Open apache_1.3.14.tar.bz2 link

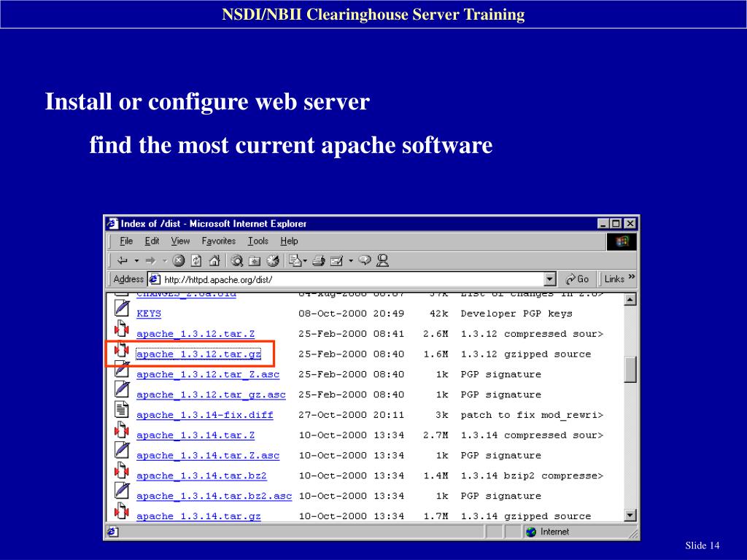coord(201,475)
